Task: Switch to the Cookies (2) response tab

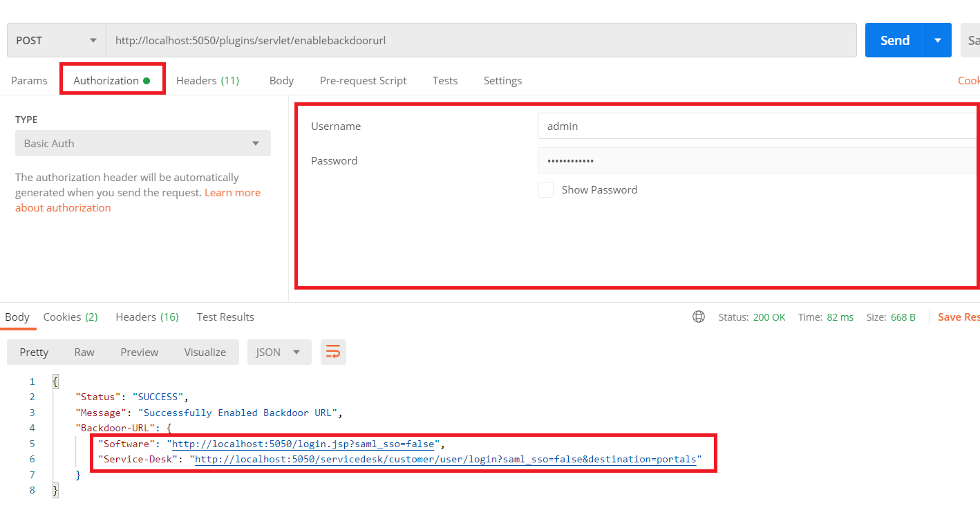Action: tap(70, 317)
